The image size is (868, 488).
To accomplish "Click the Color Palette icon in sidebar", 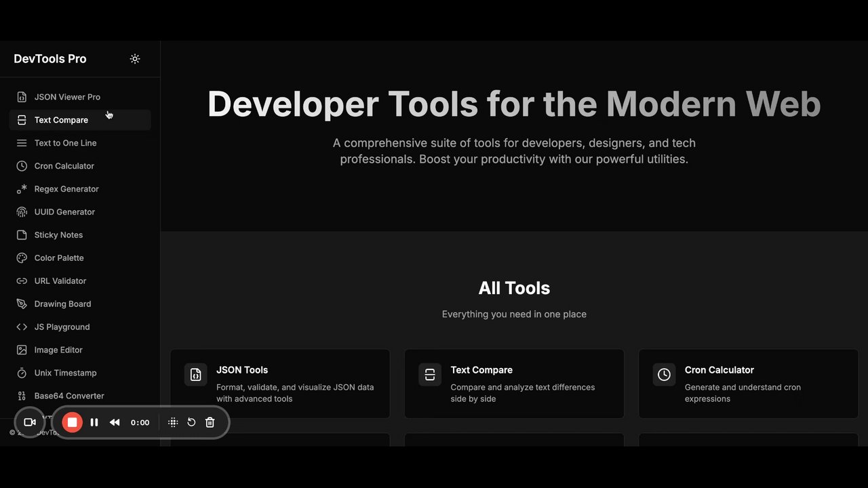I will pos(22,258).
